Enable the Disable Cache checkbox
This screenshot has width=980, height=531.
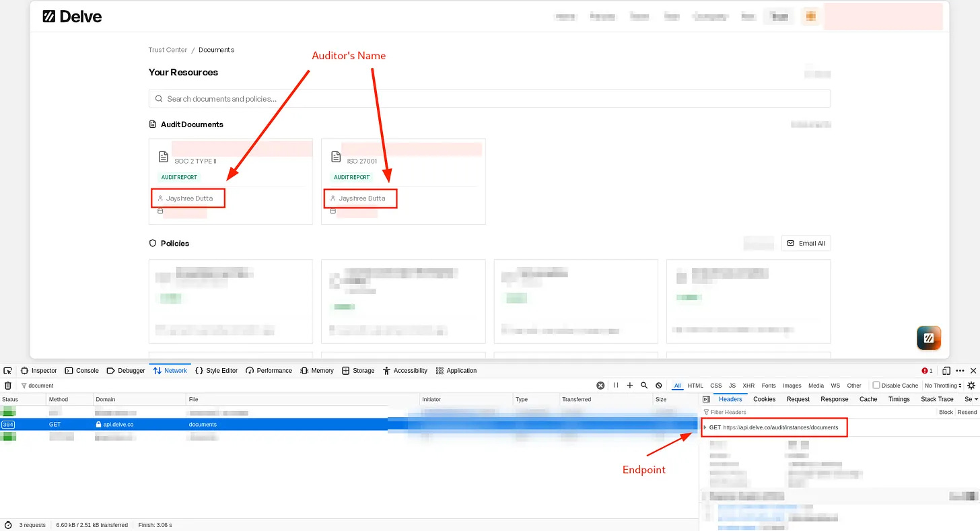[876, 386]
